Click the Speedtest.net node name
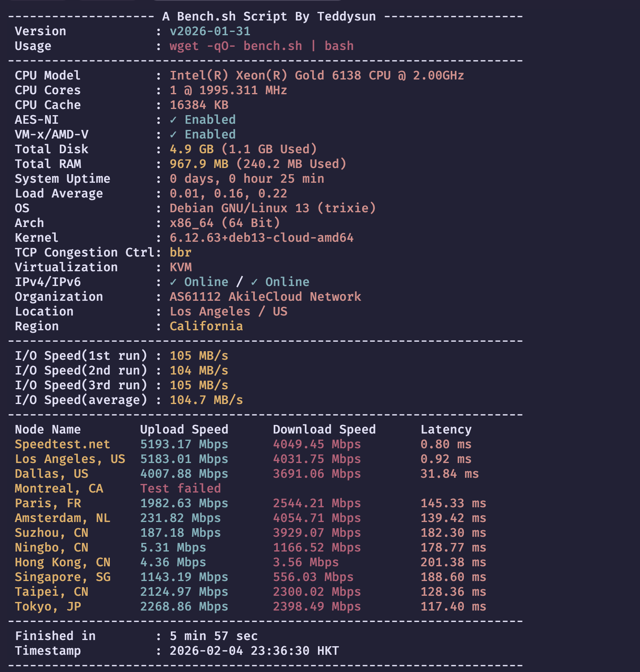 (x=63, y=444)
